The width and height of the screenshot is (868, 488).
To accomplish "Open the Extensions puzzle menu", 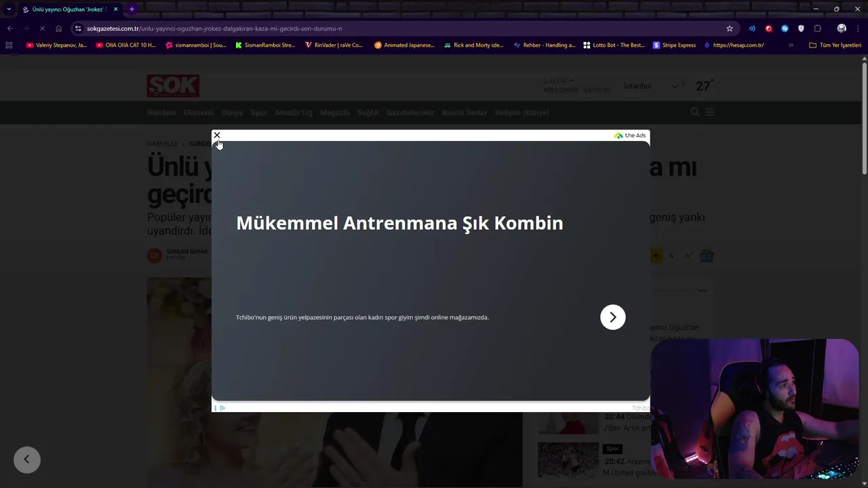I will tap(817, 28).
